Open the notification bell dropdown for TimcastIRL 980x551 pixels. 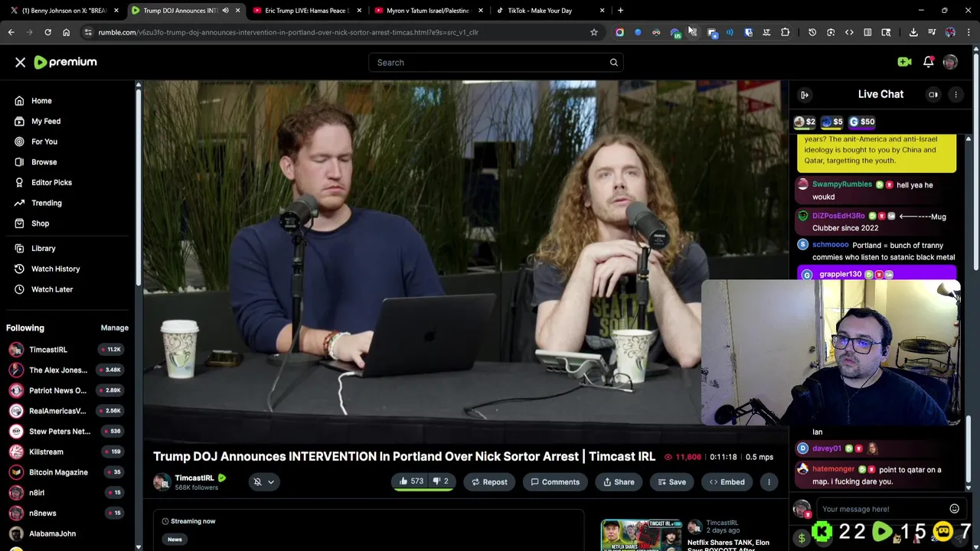click(263, 482)
